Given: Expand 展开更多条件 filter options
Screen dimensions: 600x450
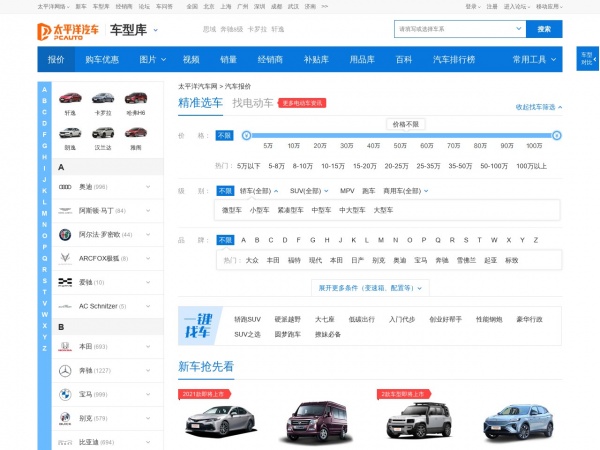Looking at the screenshot, I should [x=370, y=288].
